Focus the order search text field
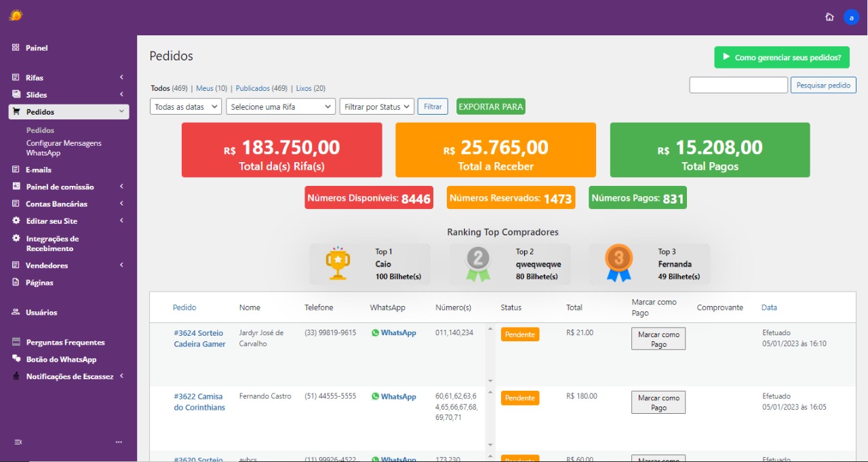The height and width of the screenshot is (462, 868). click(738, 85)
